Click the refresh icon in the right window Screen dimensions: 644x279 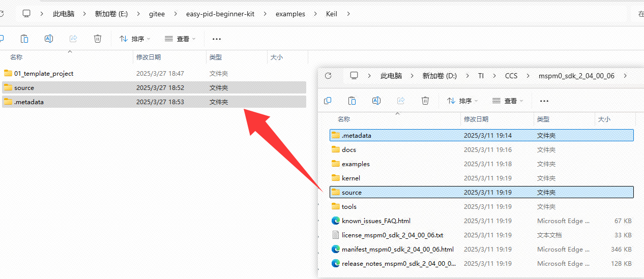tap(328, 76)
